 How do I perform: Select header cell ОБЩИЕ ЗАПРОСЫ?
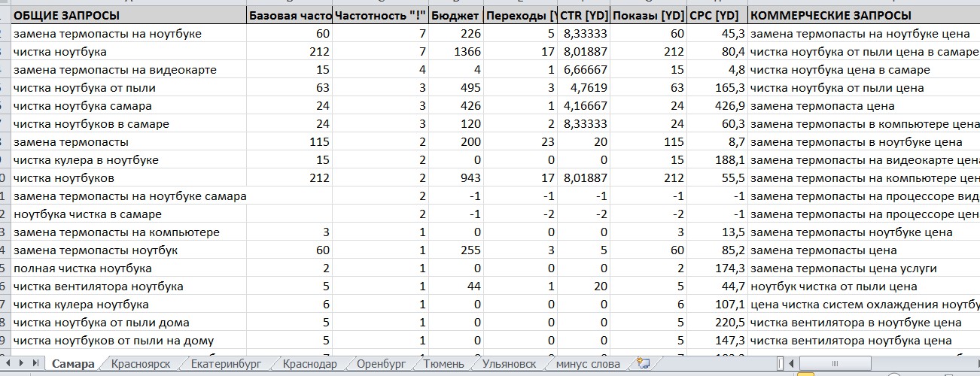click(129, 16)
